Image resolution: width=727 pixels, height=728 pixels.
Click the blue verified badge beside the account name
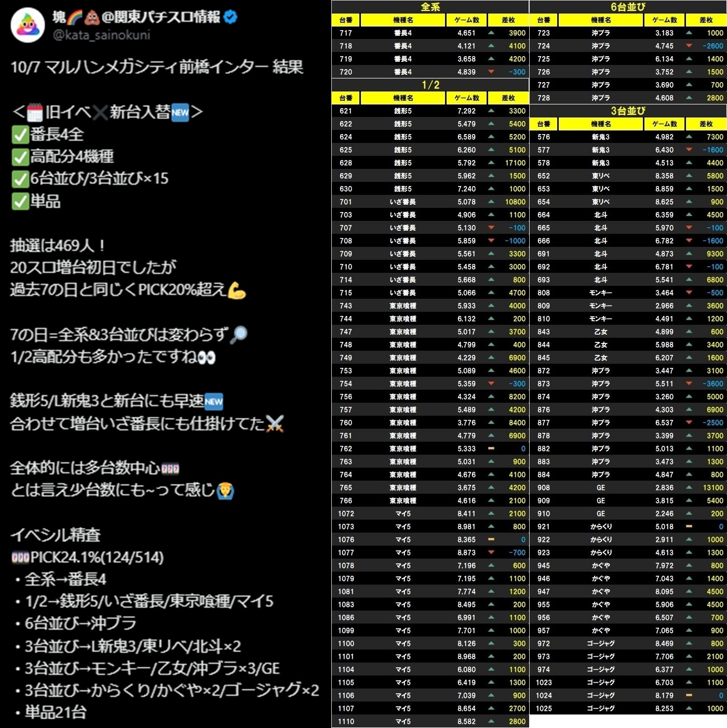tap(231, 17)
